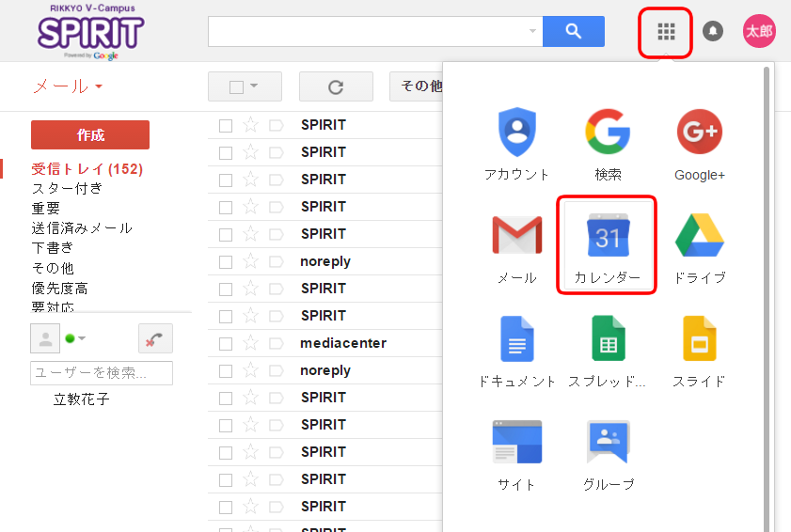This screenshot has height=532, width=791.
Task: Open the スライド app
Action: (x=699, y=351)
